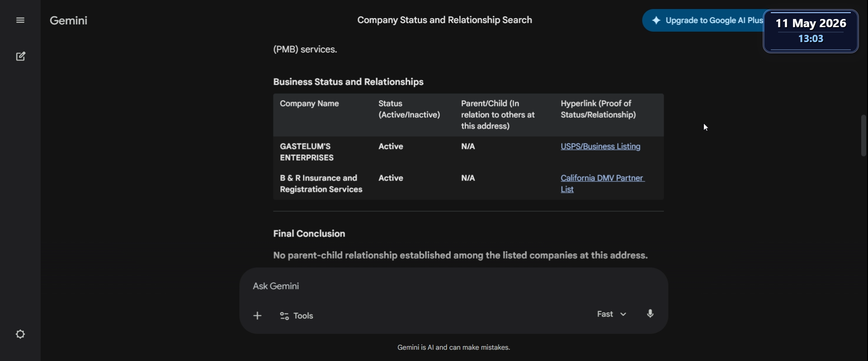Click Active status in B & R Insurance row

click(391, 178)
